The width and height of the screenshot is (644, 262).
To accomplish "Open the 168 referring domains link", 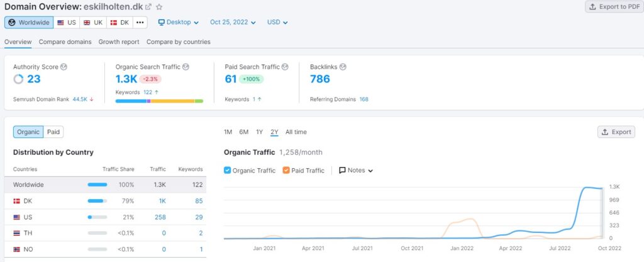I will [x=364, y=99].
